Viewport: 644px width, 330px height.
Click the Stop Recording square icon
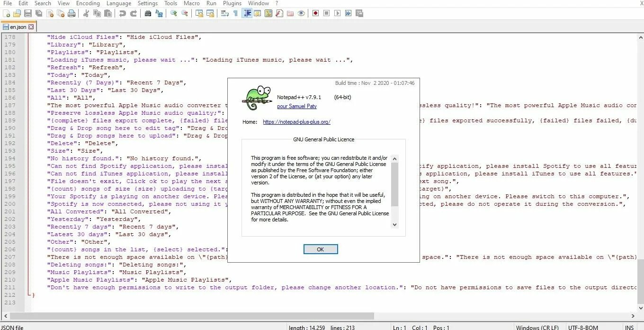tap(326, 13)
